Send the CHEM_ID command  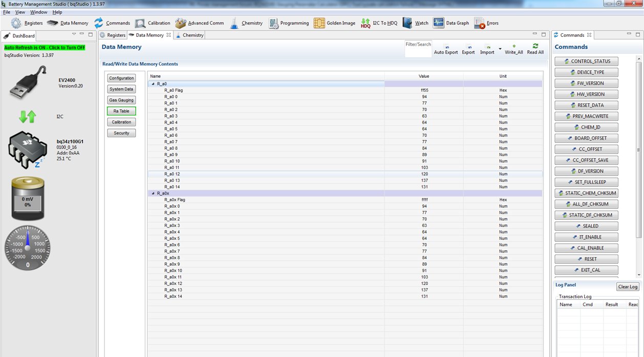tap(586, 127)
